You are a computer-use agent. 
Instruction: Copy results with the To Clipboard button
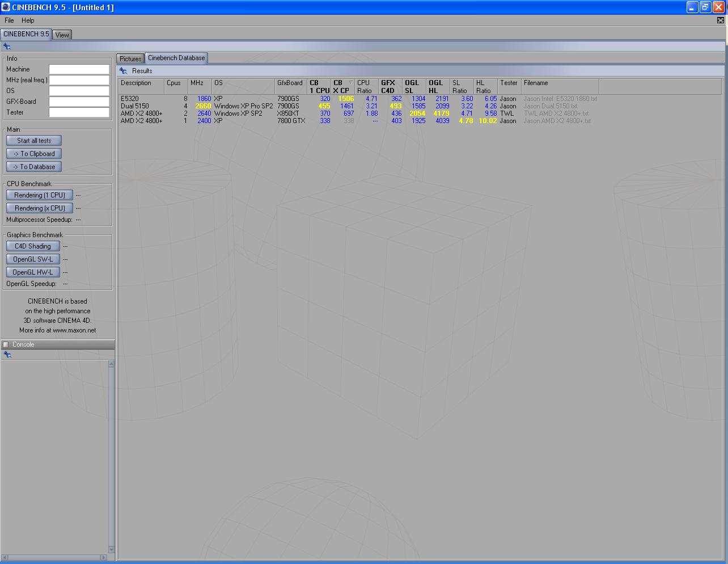(34, 154)
